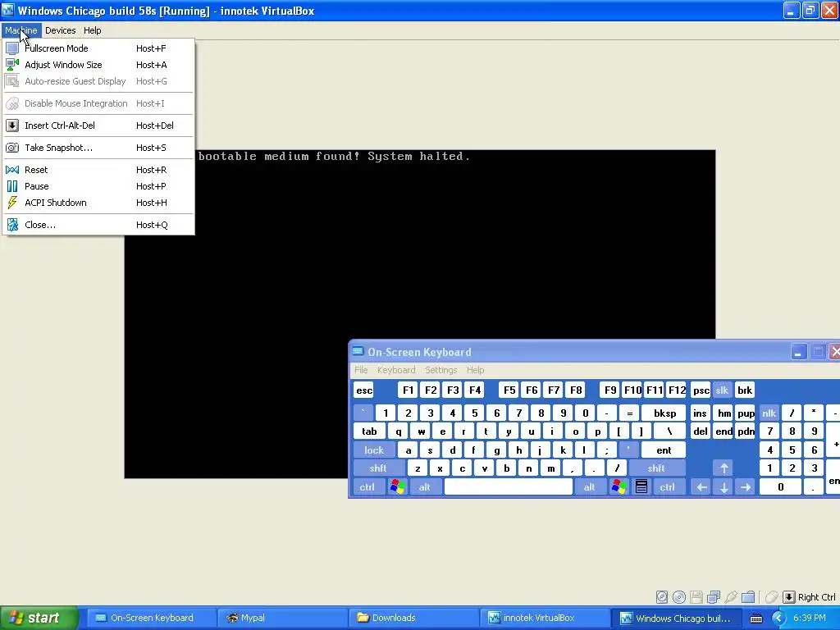Screen dimensions: 840x630
Task: Click the up arrow key
Action: (x=724, y=468)
